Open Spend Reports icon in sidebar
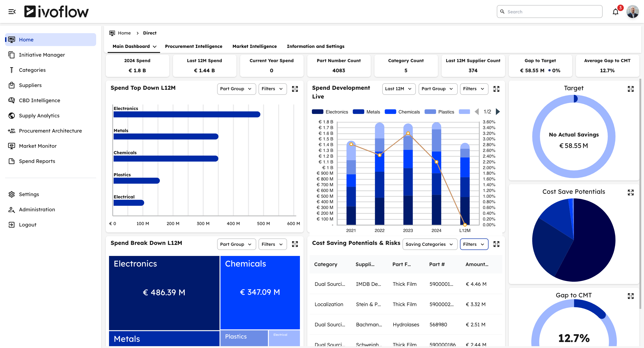The width and height of the screenshot is (644, 348). pos(11,161)
